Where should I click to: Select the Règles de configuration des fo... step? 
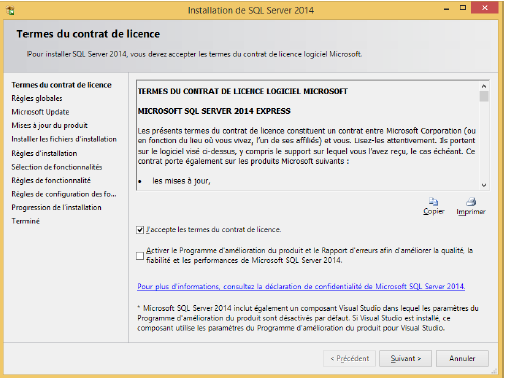tap(64, 194)
